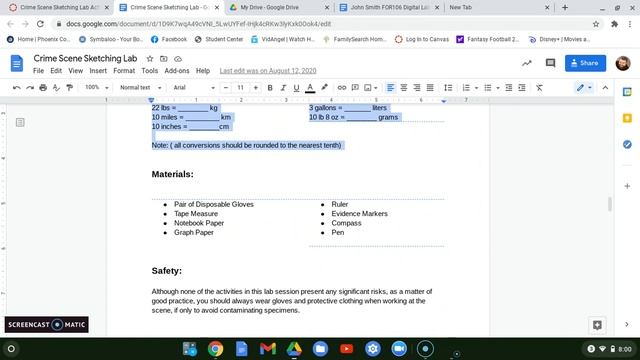Open Tasks in side panel

[627, 144]
